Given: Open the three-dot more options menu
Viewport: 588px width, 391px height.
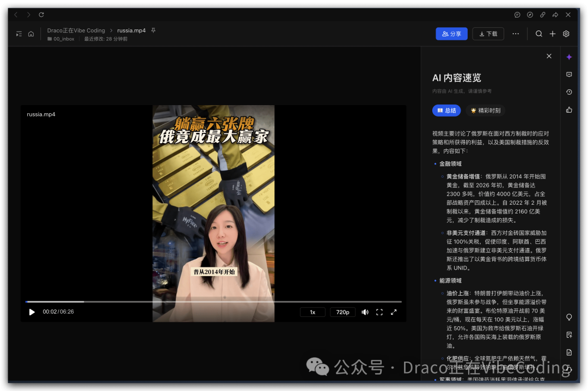Looking at the screenshot, I should pyautogui.click(x=516, y=33).
